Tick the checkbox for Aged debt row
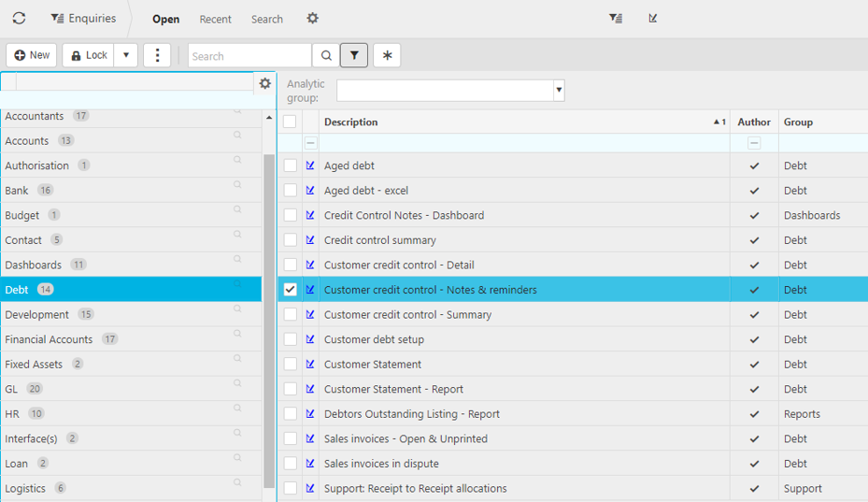 pyautogui.click(x=290, y=165)
